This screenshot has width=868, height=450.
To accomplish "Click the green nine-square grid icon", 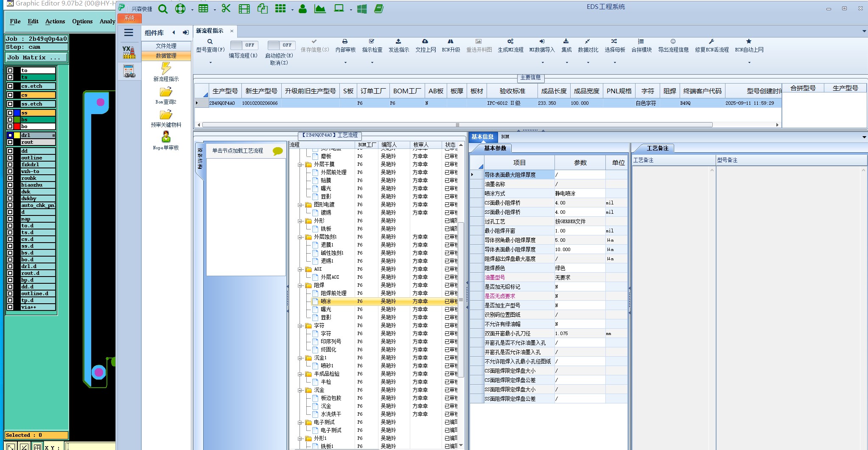I will (280, 9).
